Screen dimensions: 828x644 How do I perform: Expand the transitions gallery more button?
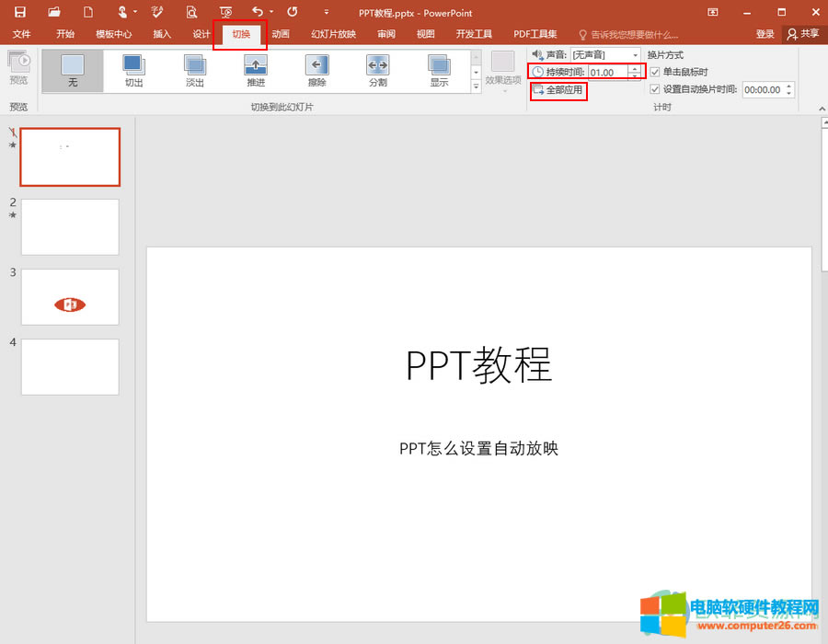click(x=476, y=86)
